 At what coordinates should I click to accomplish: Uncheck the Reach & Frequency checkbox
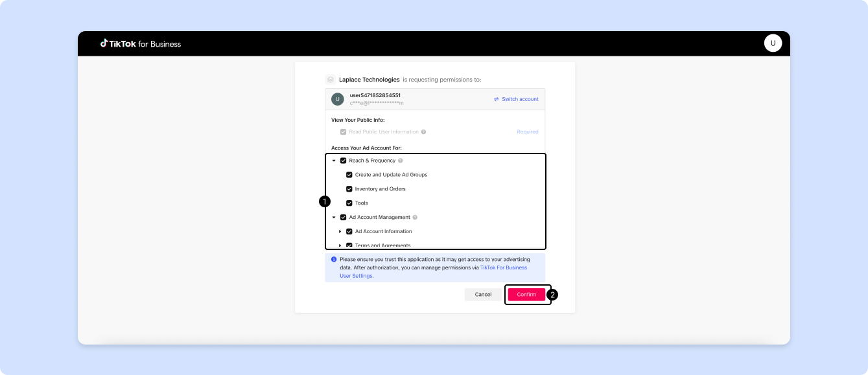(344, 161)
